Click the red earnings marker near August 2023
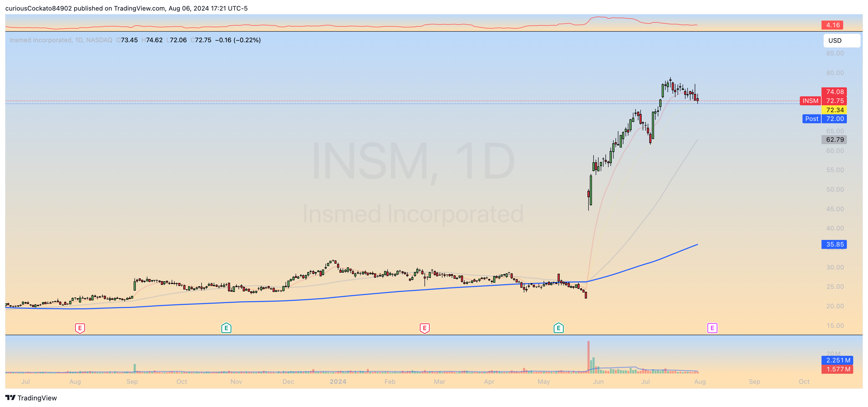868x407 pixels. pos(80,328)
